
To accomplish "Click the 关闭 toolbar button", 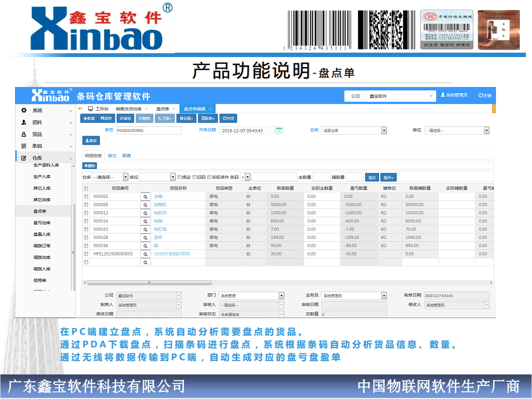I will (x=228, y=119).
